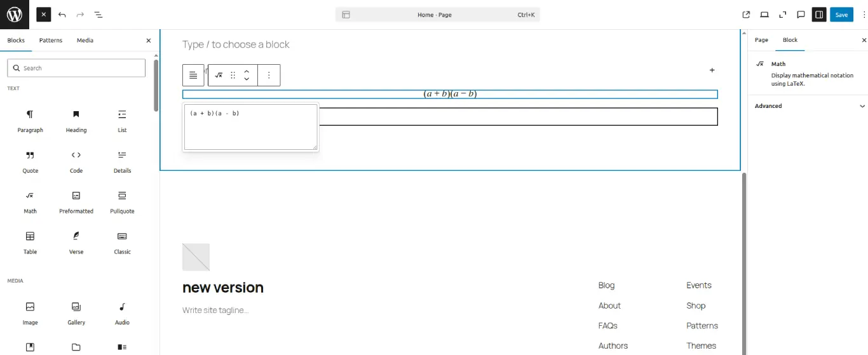
Task: Redo the last undone change
Action: point(80,15)
